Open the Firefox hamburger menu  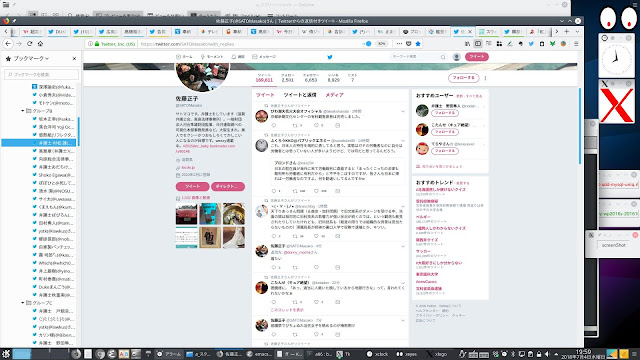click(x=576, y=44)
